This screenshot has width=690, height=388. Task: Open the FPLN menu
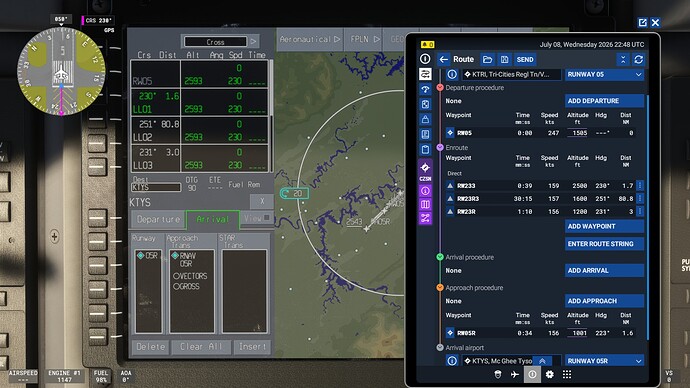click(x=364, y=39)
